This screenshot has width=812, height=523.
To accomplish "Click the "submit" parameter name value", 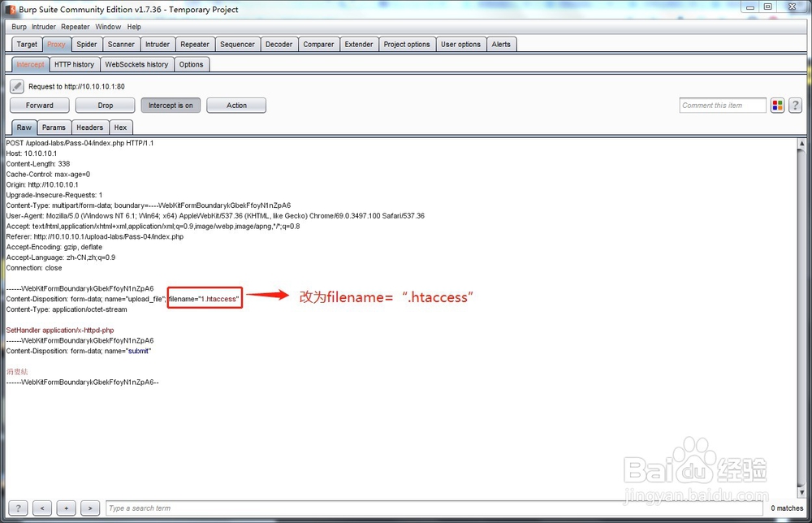I will pyautogui.click(x=138, y=351).
